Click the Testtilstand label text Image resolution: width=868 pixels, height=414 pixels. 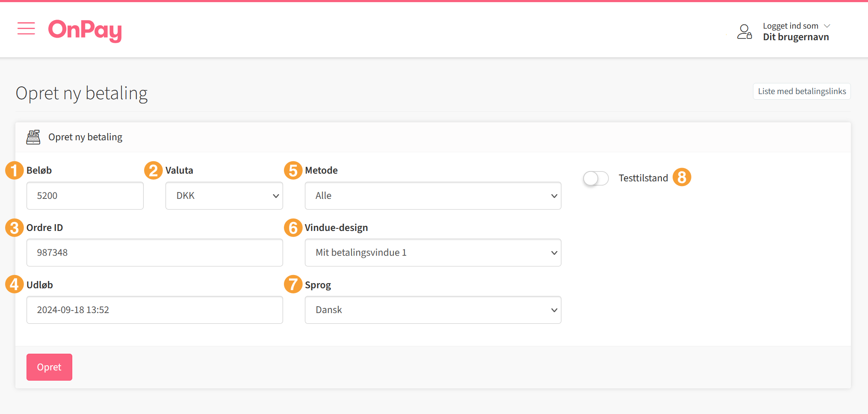643,178
